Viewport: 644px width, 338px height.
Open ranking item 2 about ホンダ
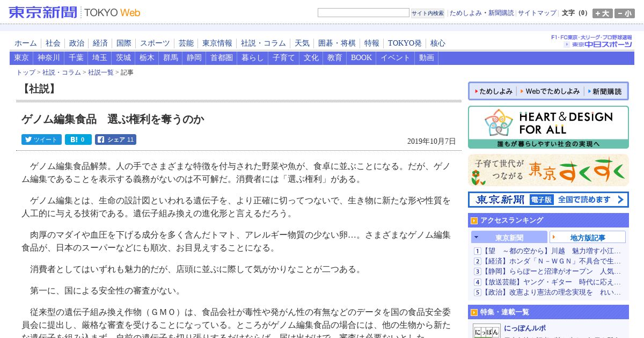551,261
